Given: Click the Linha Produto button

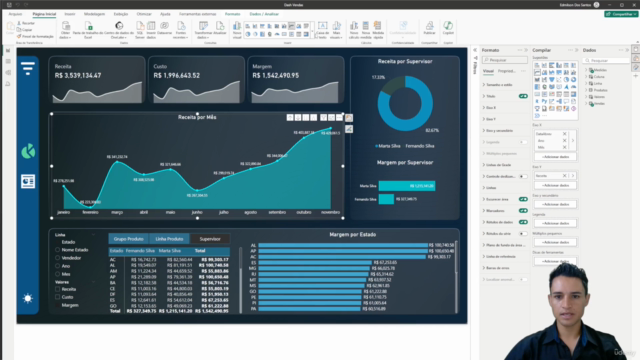Looking at the screenshot, I should (169, 239).
